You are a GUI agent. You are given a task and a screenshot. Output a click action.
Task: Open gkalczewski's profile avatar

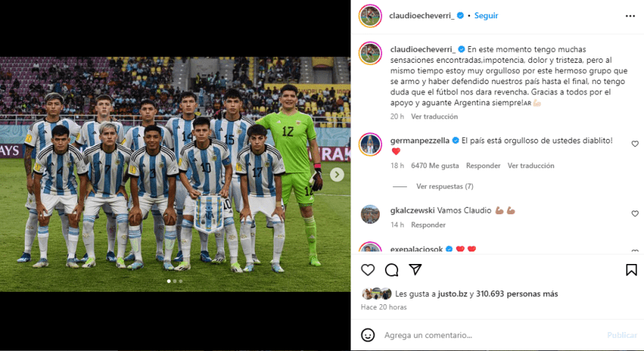point(370,214)
